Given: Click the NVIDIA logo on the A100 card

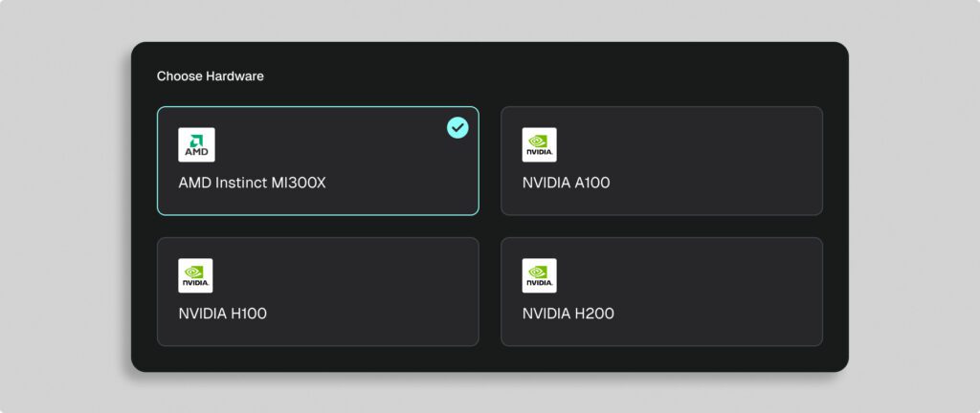Looking at the screenshot, I should point(540,144).
